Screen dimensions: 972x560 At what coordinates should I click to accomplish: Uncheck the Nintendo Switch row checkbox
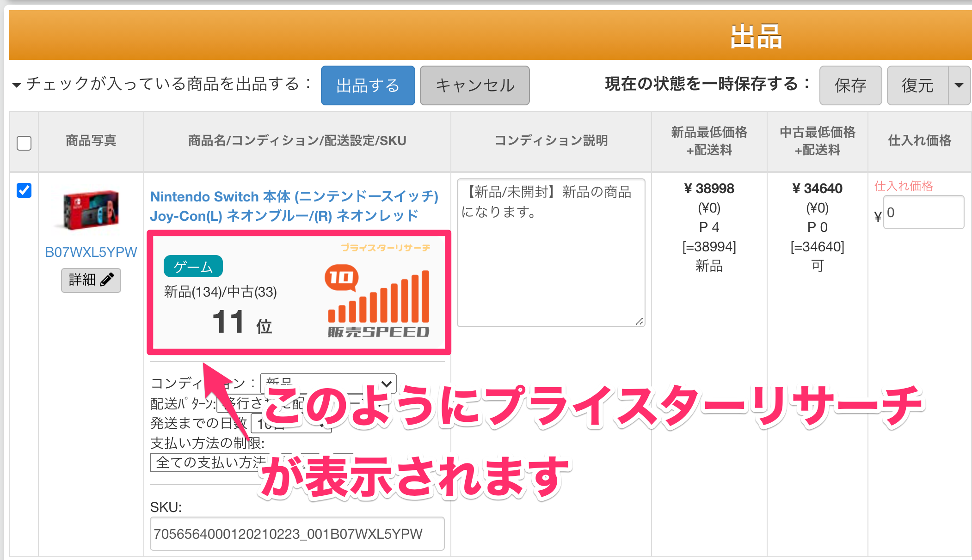point(24,190)
